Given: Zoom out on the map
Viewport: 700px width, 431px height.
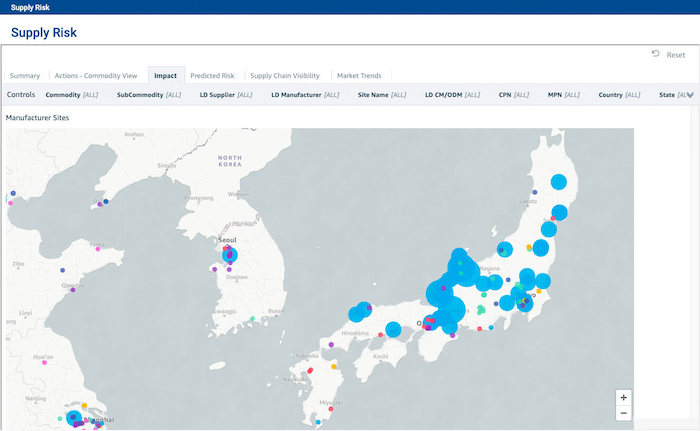Looking at the screenshot, I should point(624,413).
